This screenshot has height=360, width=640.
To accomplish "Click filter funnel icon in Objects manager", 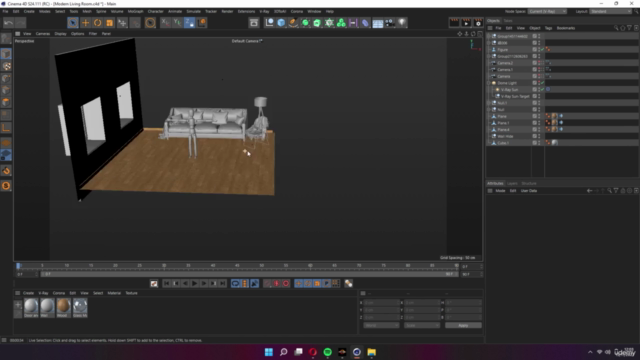I will click(x=629, y=28).
